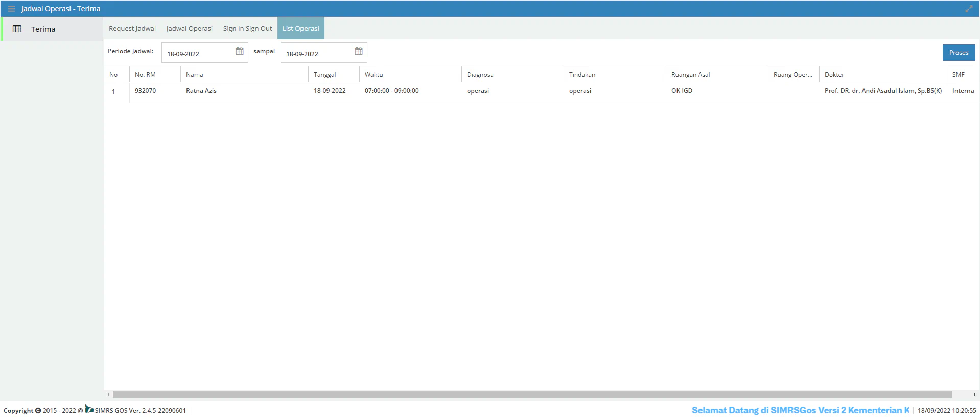Select the List Operasi tab
980x417 pixels.
coord(300,29)
